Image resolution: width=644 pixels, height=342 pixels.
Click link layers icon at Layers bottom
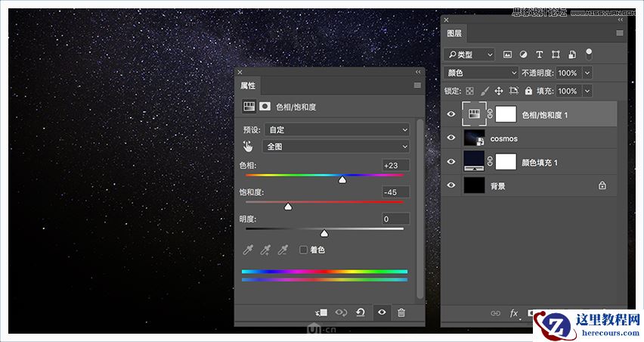(496, 313)
